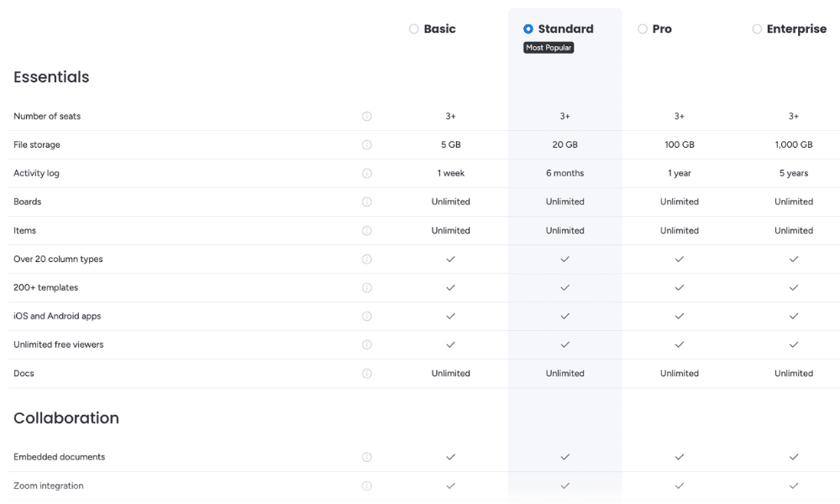Click the Essentials section heading

coord(51,77)
